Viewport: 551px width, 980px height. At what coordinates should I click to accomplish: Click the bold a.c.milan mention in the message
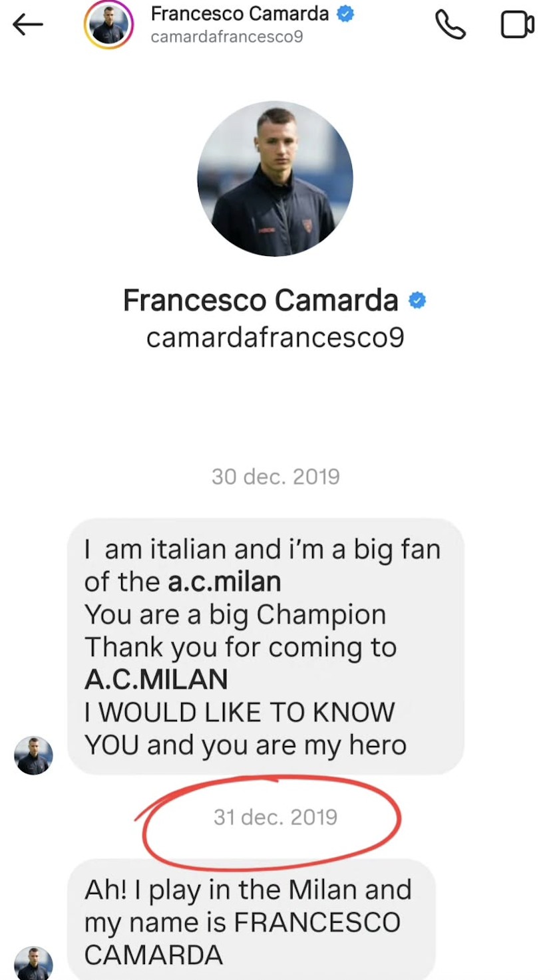click(224, 582)
